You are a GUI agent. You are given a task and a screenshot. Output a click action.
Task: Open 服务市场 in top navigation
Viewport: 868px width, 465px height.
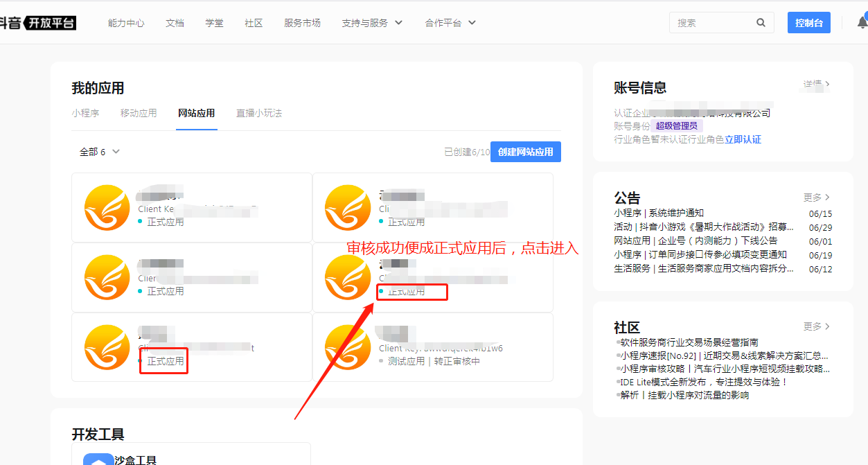pos(302,23)
